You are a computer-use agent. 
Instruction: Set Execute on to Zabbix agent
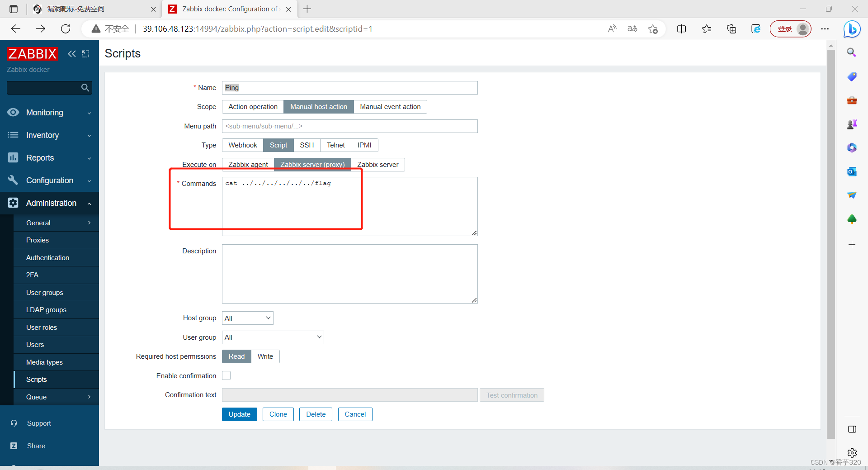(248, 165)
